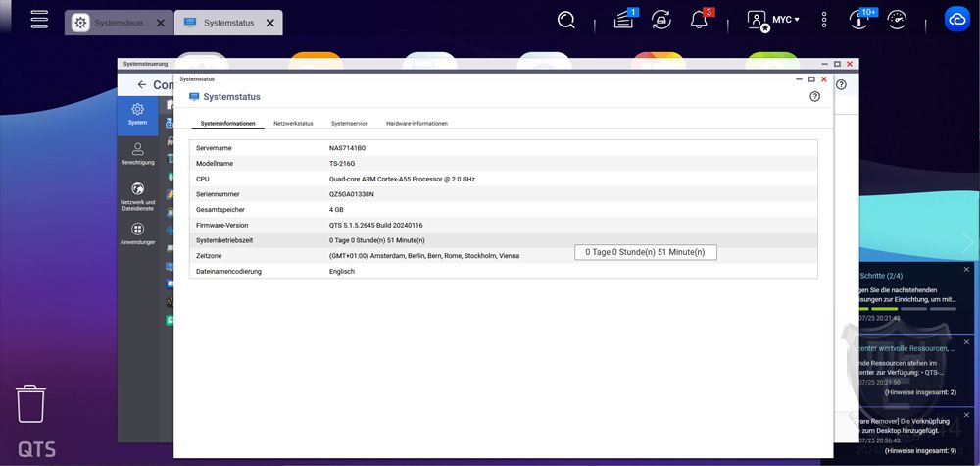Open help icon in Systemsteuerung window
The height and width of the screenshot is (466, 980).
tap(841, 84)
